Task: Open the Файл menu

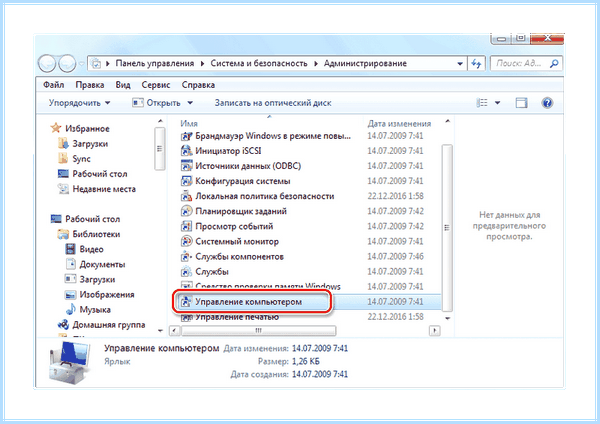Action: pyautogui.click(x=54, y=85)
